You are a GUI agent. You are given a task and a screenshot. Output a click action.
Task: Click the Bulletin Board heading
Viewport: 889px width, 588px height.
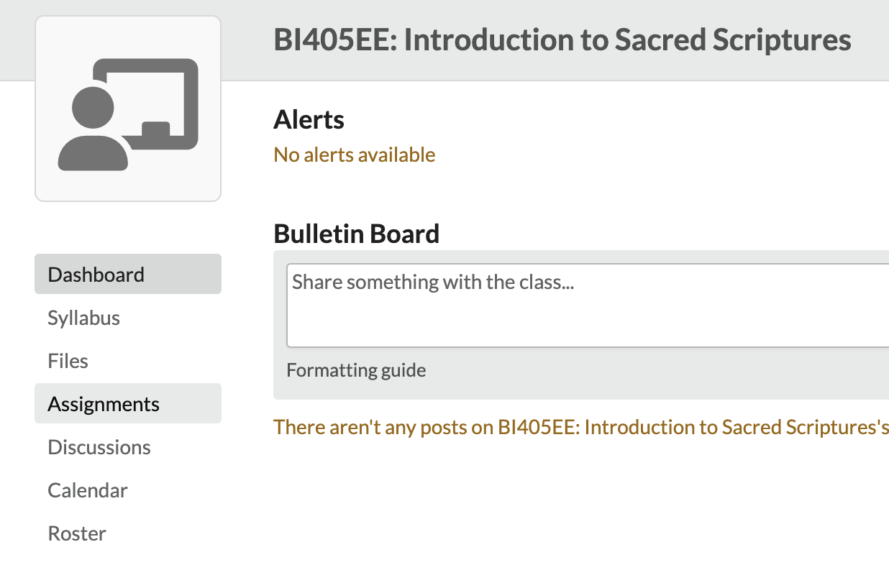coord(356,234)
